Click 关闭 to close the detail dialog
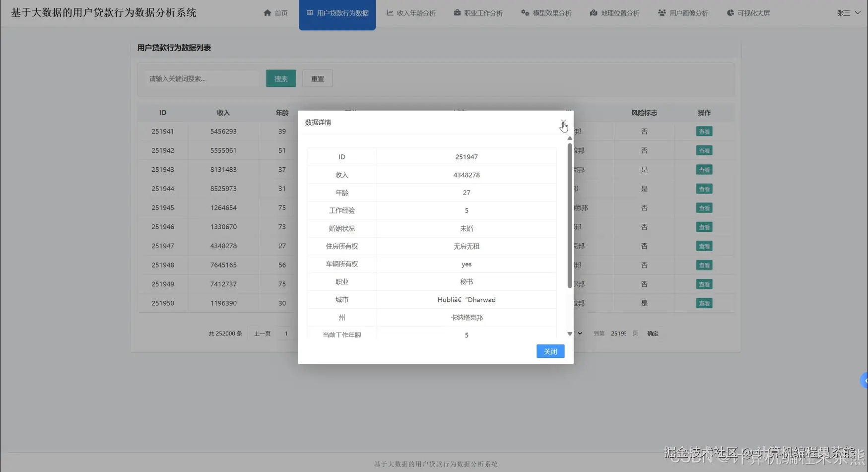Image resolution: width=868 pixels, height=472 pixels. (x=550, y=351)
